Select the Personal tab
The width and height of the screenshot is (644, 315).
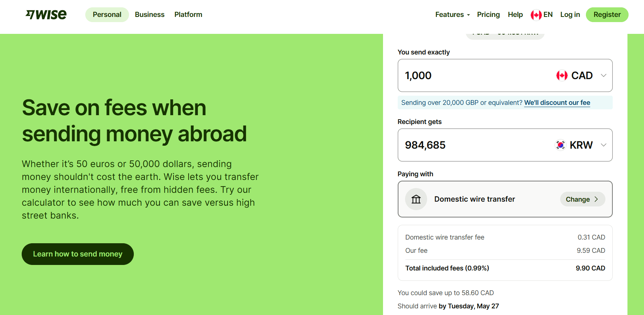pyautogui.click(x=107, y=14)
